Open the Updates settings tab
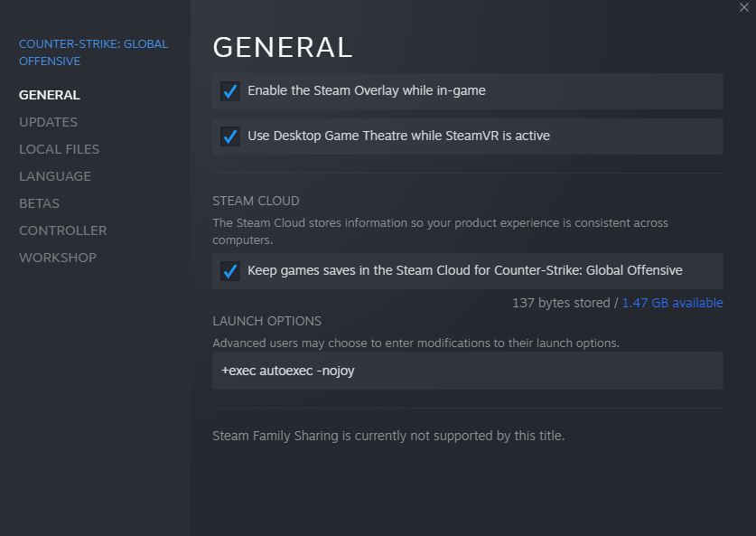The width and height of the screenshot is (756, 536). tap(48, 122)
